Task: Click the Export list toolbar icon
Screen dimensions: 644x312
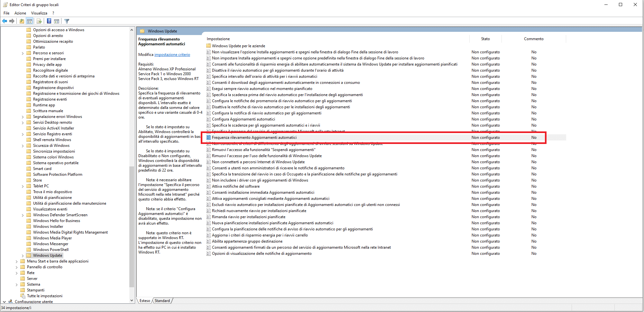Action: coord(39,21)
